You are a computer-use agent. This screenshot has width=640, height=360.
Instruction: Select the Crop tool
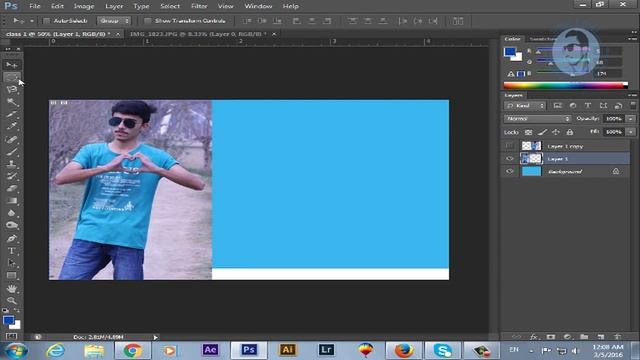[11, 114]
